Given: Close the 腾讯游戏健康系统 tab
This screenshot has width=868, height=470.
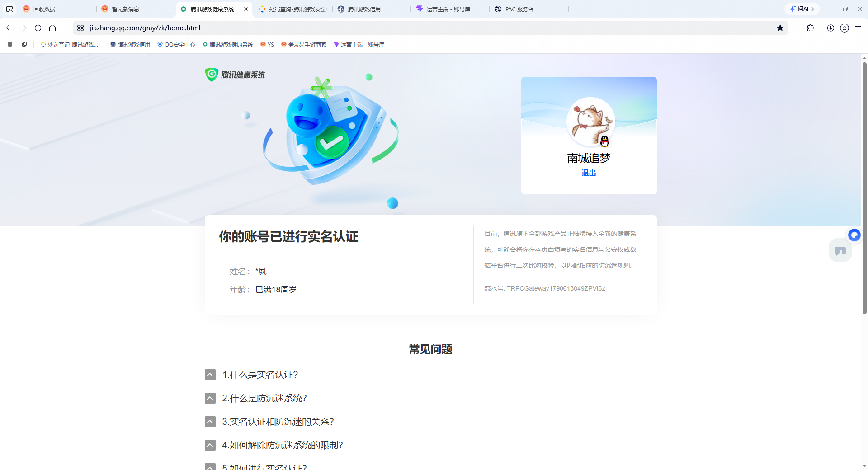Looking at the screenshot, I should pyautogui.click(x=246, y=9).
